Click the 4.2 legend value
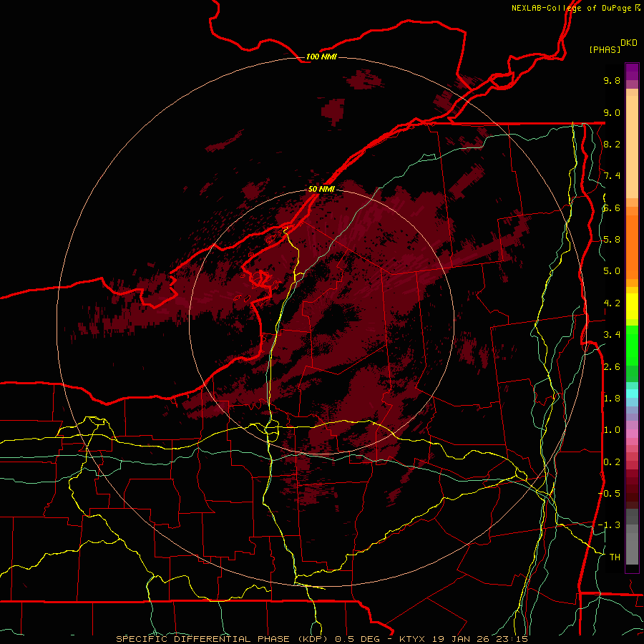644x644 pixels. (x=612, y=303)
